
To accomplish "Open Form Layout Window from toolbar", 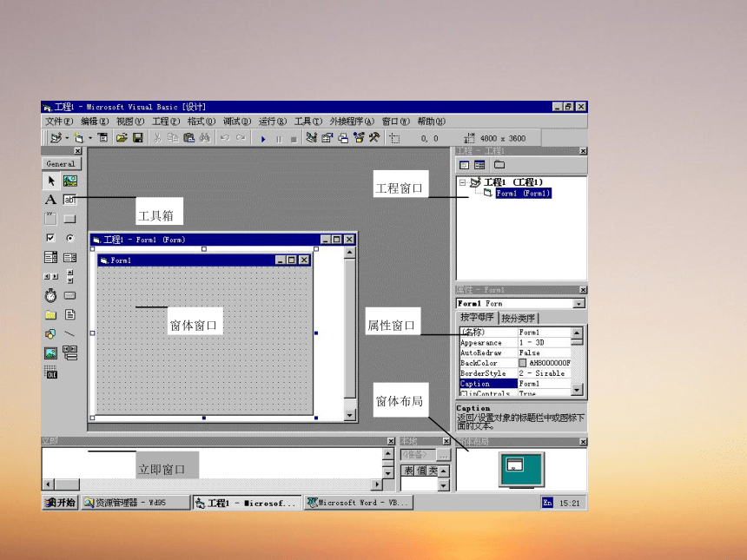I will point(343,138).
